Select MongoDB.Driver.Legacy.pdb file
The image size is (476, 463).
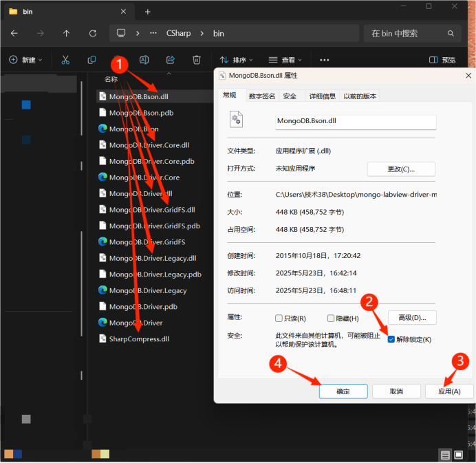point(154,274)
